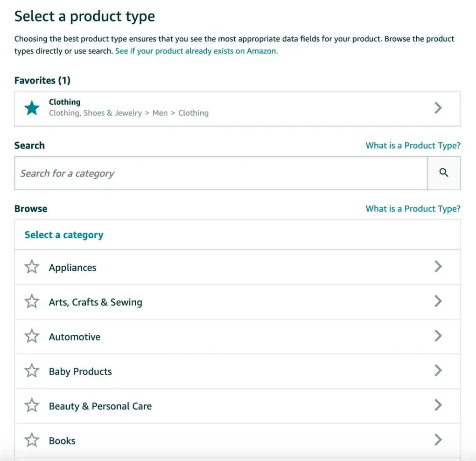Unfavorite Clothing via the filled star
This screenshot has width=476, height=461.
pos(32,108)
